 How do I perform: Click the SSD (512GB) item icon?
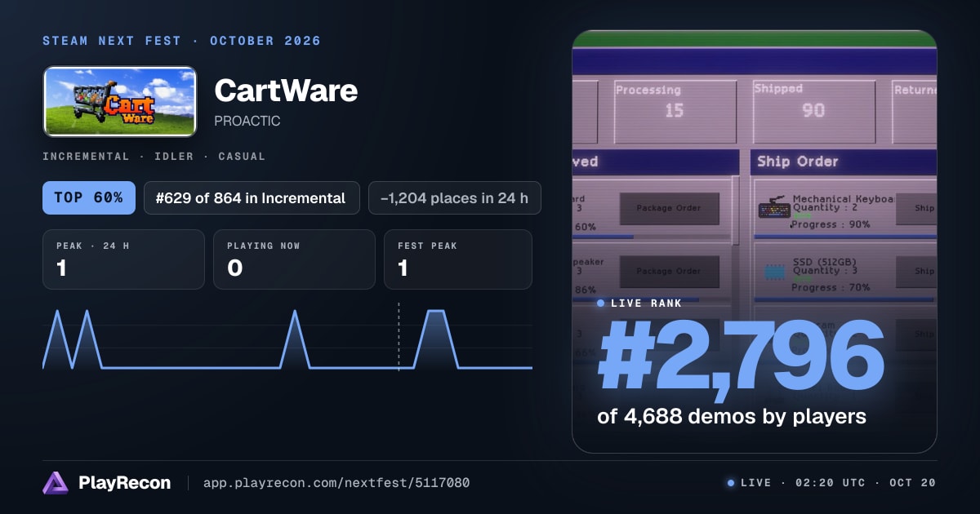773,271
